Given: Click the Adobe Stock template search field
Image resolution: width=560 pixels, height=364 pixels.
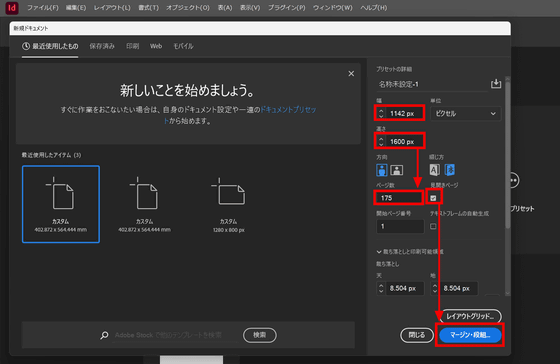Looking at the screenshot, I should 174,335.
